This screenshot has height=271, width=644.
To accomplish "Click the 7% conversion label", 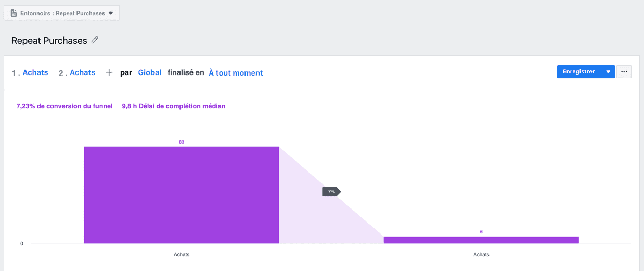I will [x=331, y=192].
